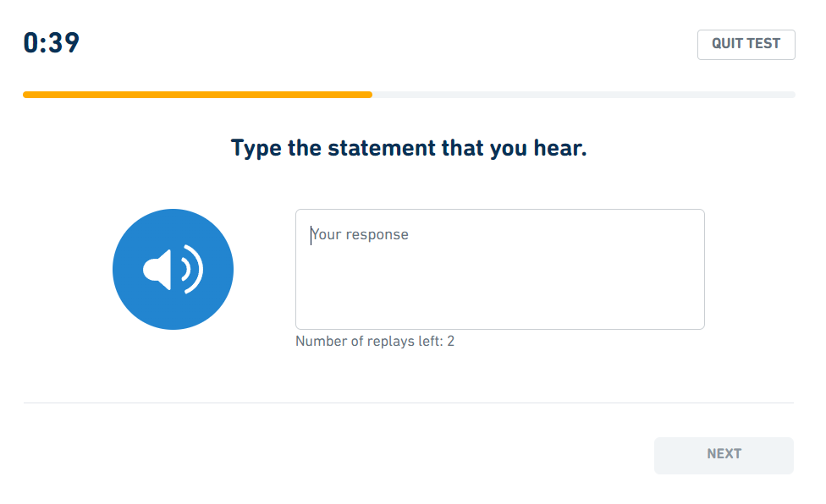Click the white speaker icon
Image resolution: width=826 pixels, height=504 pixels.
pos(173,270)
